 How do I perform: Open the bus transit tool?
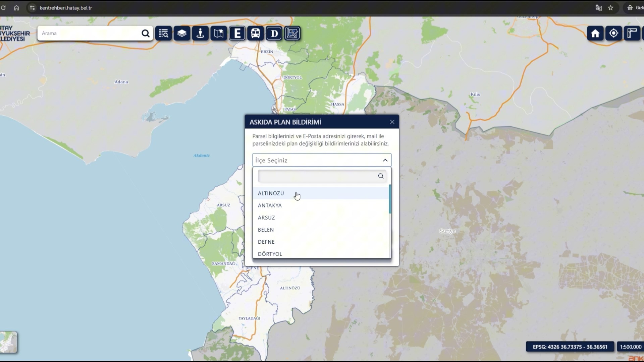256,34
